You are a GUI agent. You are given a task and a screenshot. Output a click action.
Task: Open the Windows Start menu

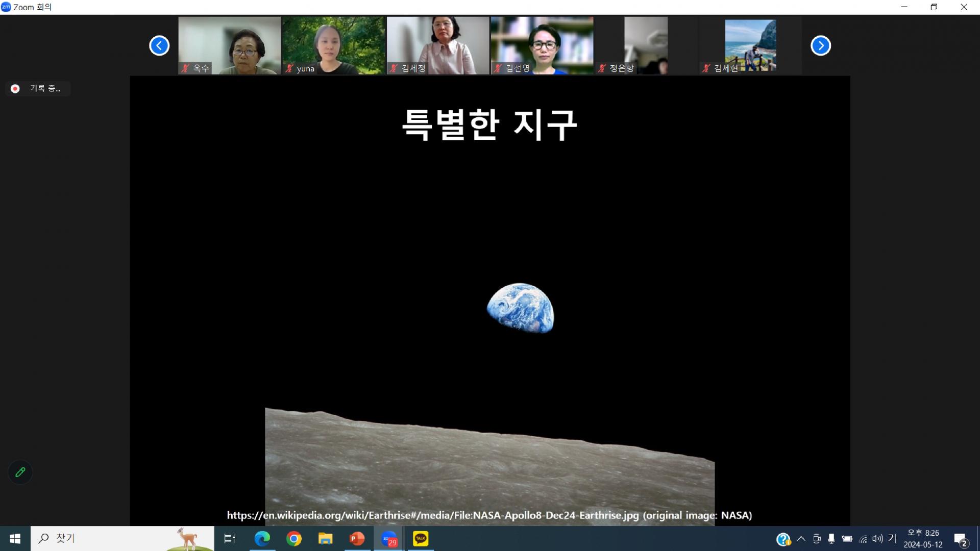15,539
